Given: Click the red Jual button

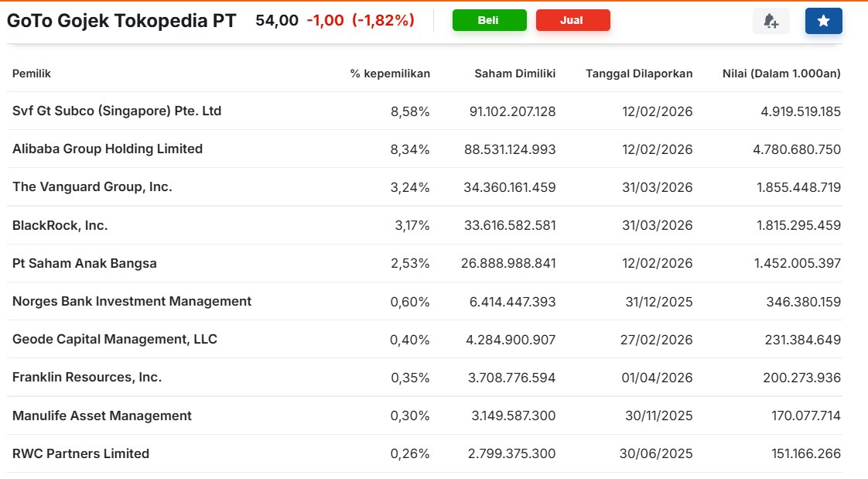Looking at the screenshot, I should click(x=573, y=20).
